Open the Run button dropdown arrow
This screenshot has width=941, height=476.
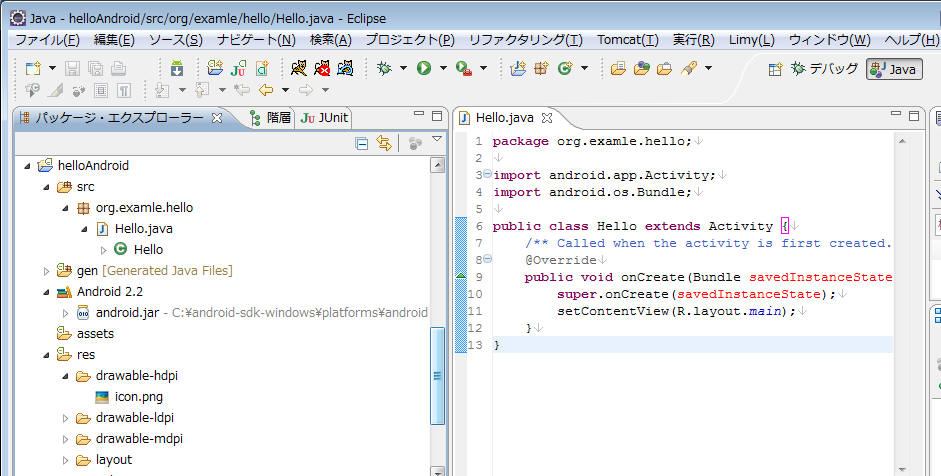pyautogui.click(x=442, y=69)
